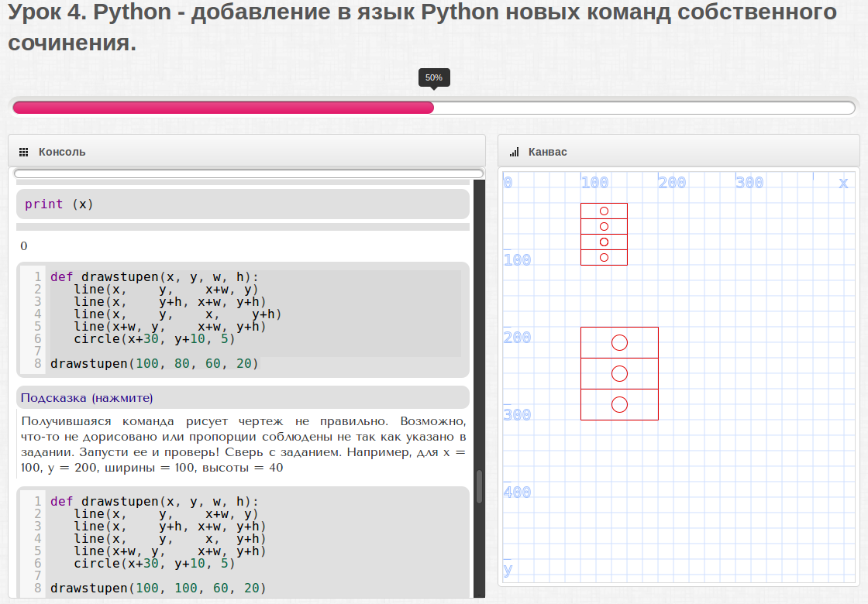
Task: Select the Канвас panel title
Action: click(547, 152)
